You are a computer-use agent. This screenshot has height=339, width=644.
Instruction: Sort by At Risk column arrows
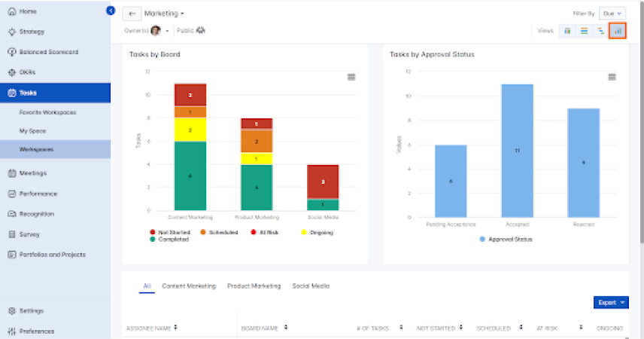pyautogui.click(x=581, y=328)
